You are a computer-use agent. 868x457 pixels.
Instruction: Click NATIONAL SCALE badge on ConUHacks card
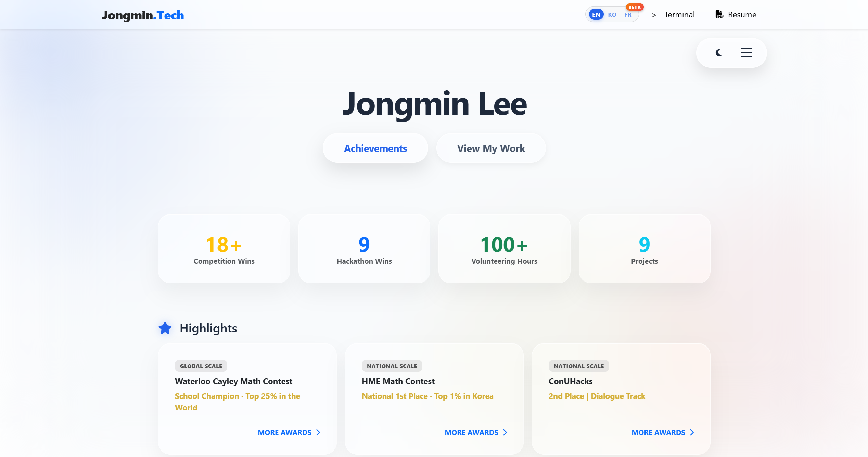(x=579, y=366)
